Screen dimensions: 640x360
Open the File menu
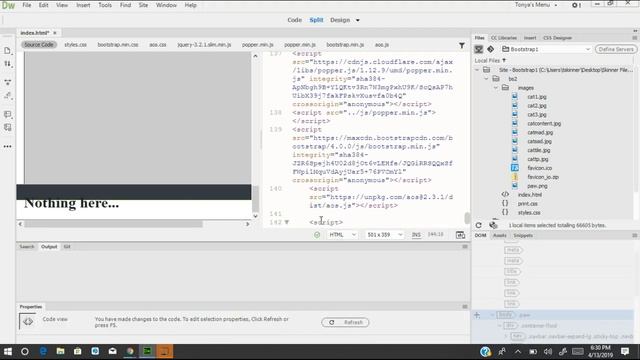(x=27, y=5)
